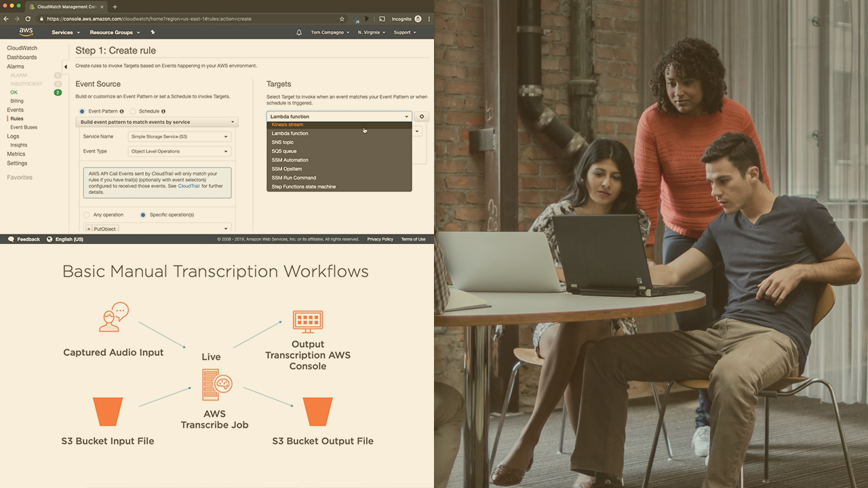Viewport: 868px width, 488px height.
Task: Remove the PutObject tag via x
Action: click(x=90, y=230)
